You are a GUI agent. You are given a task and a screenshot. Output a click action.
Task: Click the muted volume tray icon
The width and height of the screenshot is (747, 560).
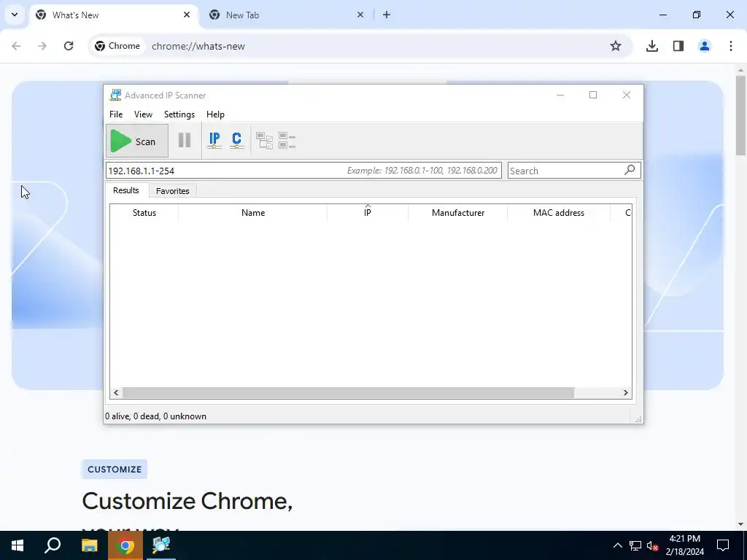(x=653, y=545)
